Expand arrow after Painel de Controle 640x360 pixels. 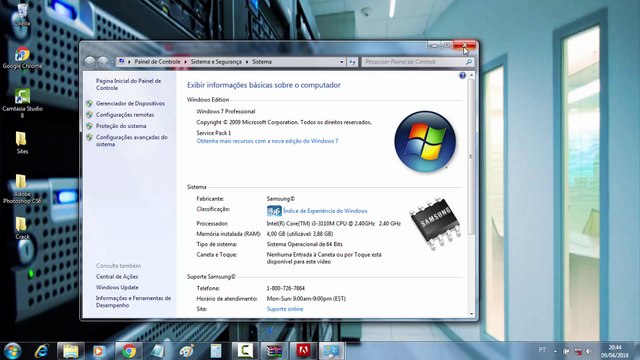(185, 62)
